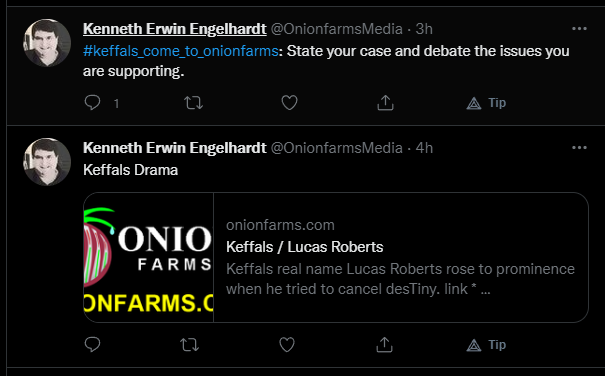Tip the author of Keffals Drama tweet

(486, 345)
